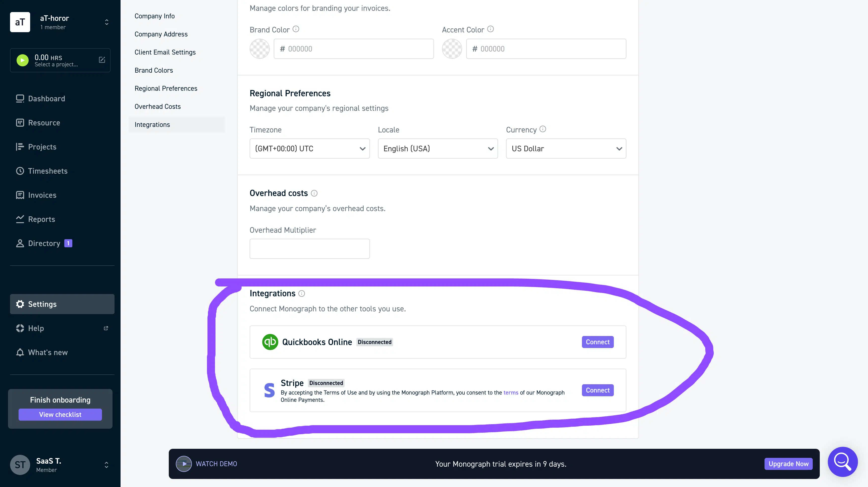Screen dimensions: 868x487
Task: Click the Brand Color info icon
Action: click(x=296, y=29)
